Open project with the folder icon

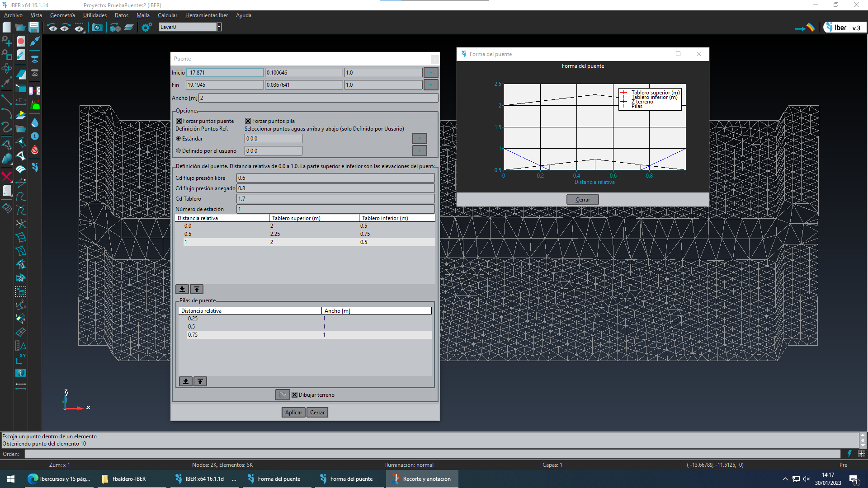20,28
